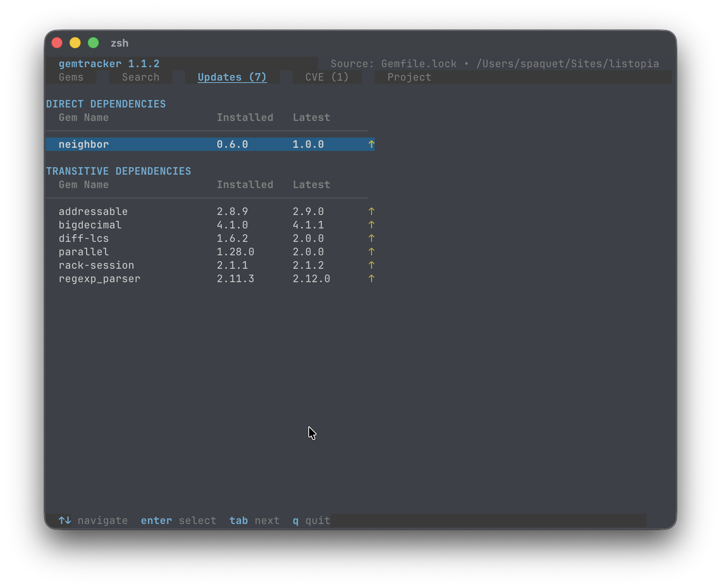Select the parallel gem row

click(210, 252)
